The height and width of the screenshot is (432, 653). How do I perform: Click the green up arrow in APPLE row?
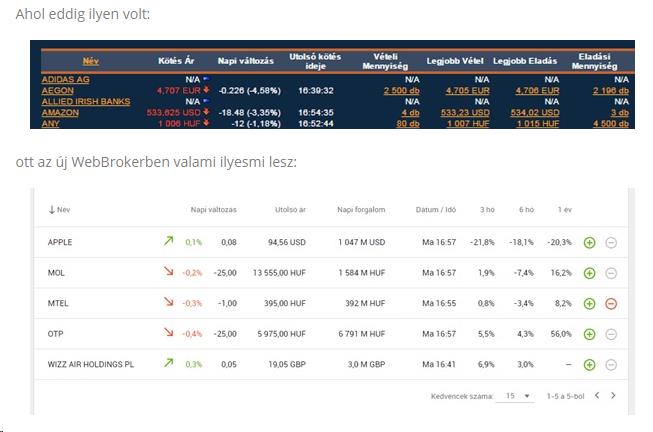click(168, 240)
